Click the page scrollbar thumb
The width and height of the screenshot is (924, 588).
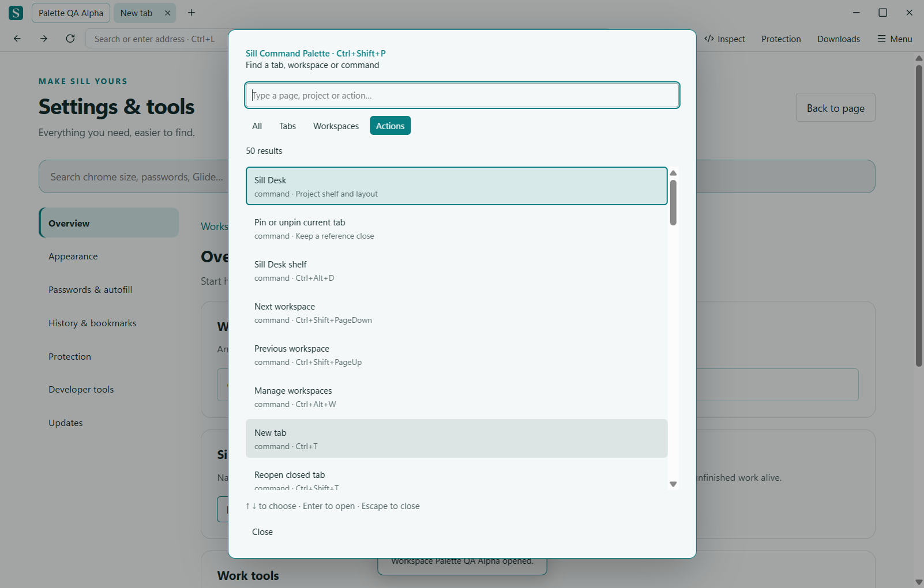click(919, 216)
